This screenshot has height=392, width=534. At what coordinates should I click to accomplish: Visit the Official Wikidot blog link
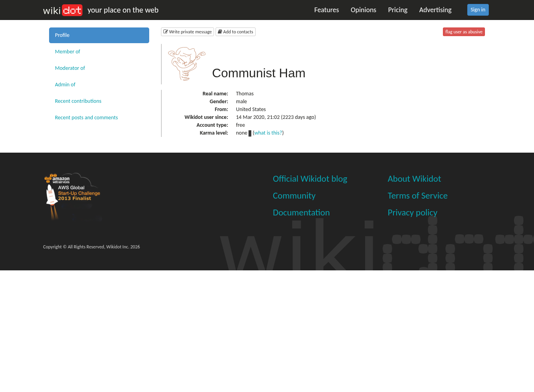[x=310, y=179]
